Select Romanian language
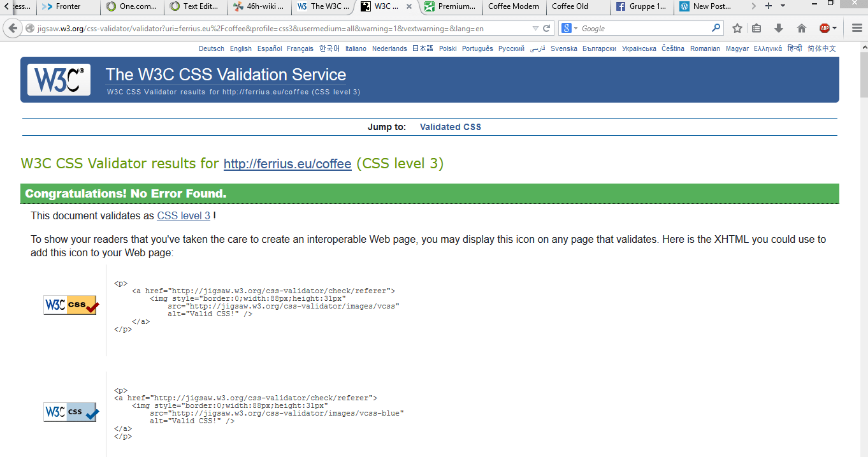Screen dimensions: 868x457 [705, 48]
